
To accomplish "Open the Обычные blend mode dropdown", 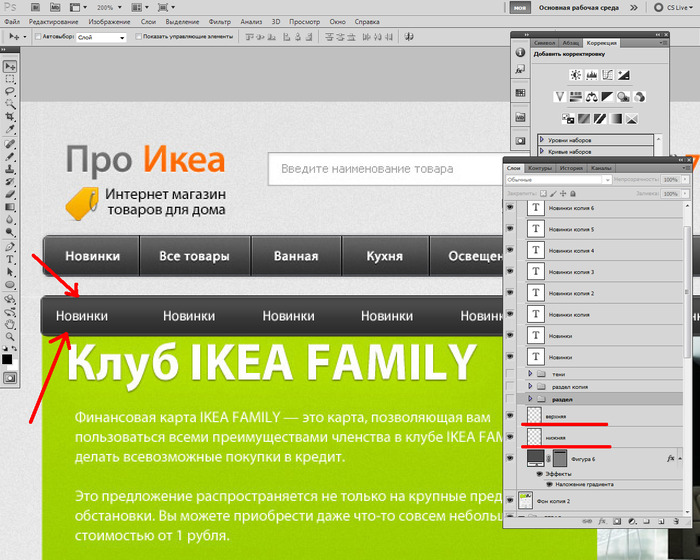I will pyautogui.click(x=558, y=180).
